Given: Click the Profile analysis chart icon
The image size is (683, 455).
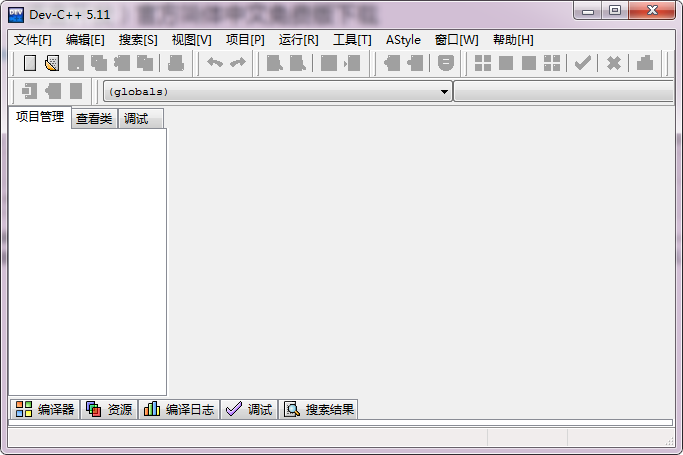Looking at the screenshot, I should click(x=645, y=63).
